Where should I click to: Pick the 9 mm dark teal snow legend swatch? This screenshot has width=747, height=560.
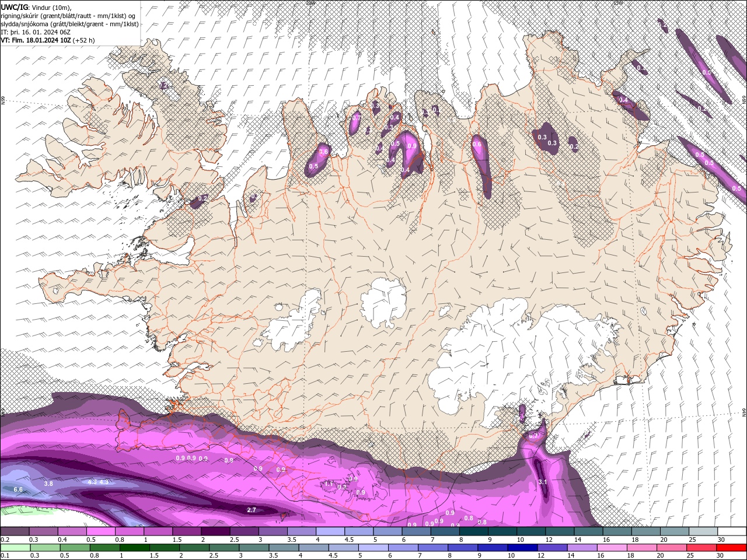502,531
